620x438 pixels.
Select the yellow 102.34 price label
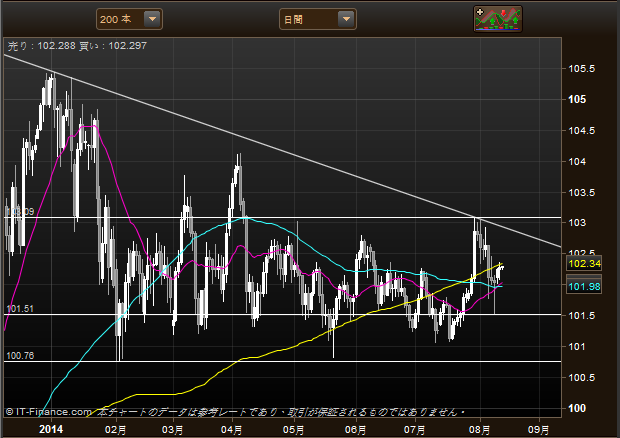pos(584,263)
